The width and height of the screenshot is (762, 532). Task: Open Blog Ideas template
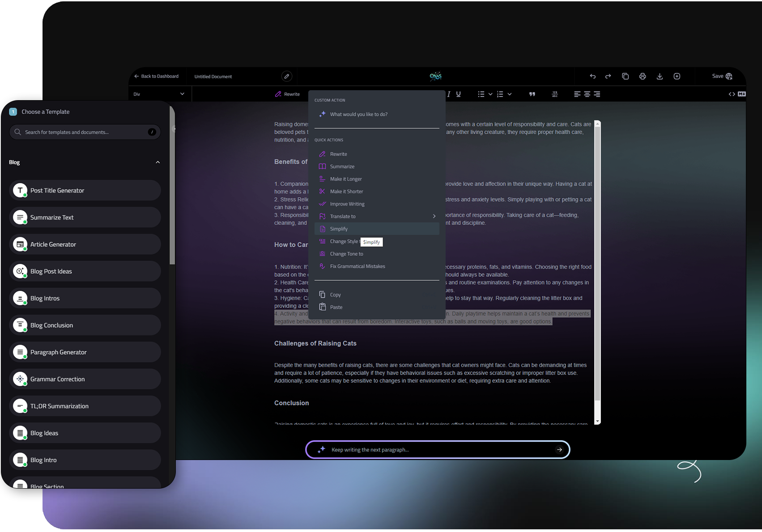pos(85,433)
